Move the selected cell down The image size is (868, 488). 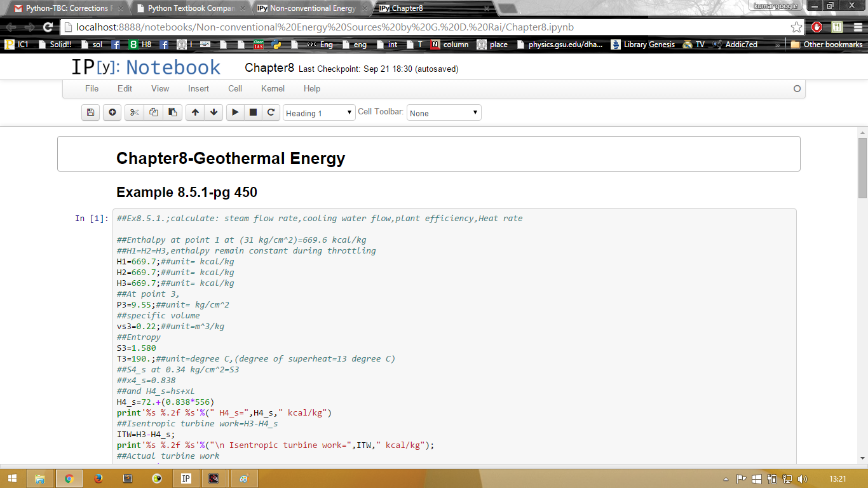tap(214, 112)
